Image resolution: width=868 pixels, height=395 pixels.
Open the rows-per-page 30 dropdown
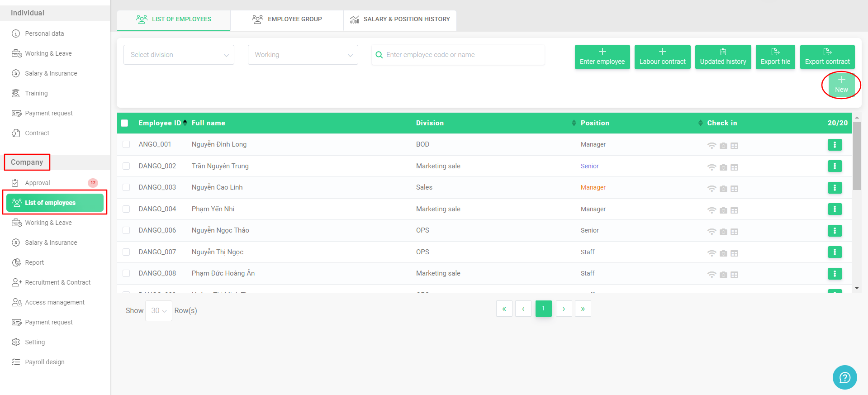click(159, 311)
